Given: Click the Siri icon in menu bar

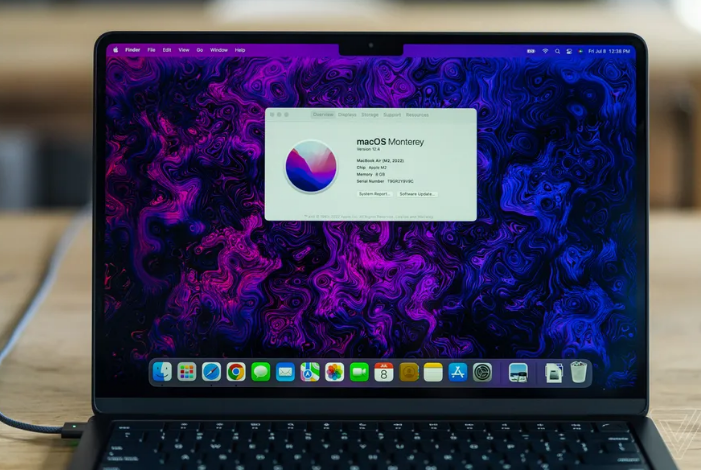Looking at the screenshot, I should tap(580, 51).
